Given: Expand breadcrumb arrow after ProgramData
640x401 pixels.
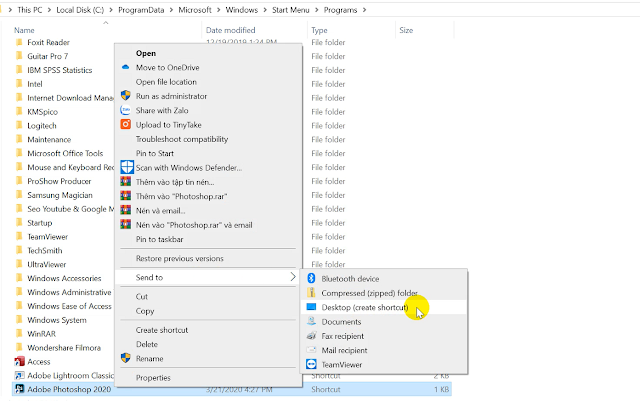Looking at the screenshot, I should click(171, 10).
